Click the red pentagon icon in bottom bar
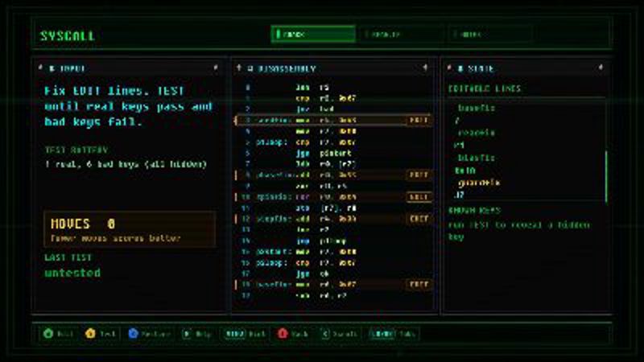The width and height of the screenshot is (644, 362). (x=283, y=333)
